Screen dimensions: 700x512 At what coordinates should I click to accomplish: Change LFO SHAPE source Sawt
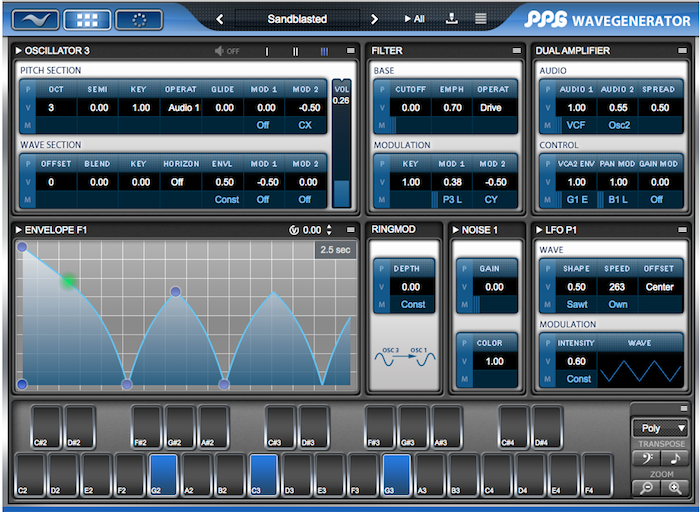coord(576,304)
